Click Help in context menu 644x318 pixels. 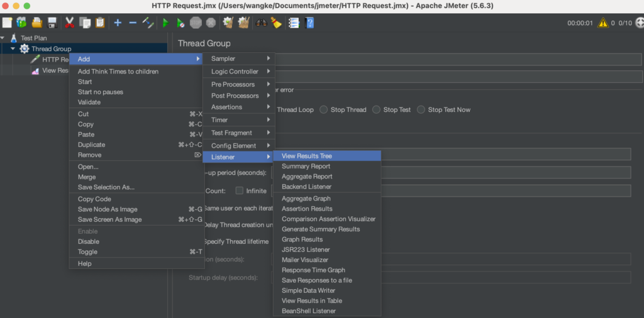(x=136, y=263)
